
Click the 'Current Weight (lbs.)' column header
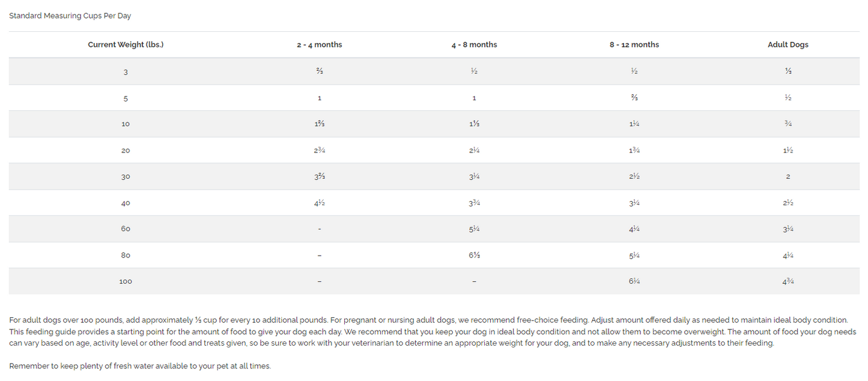tap(126, 45)
